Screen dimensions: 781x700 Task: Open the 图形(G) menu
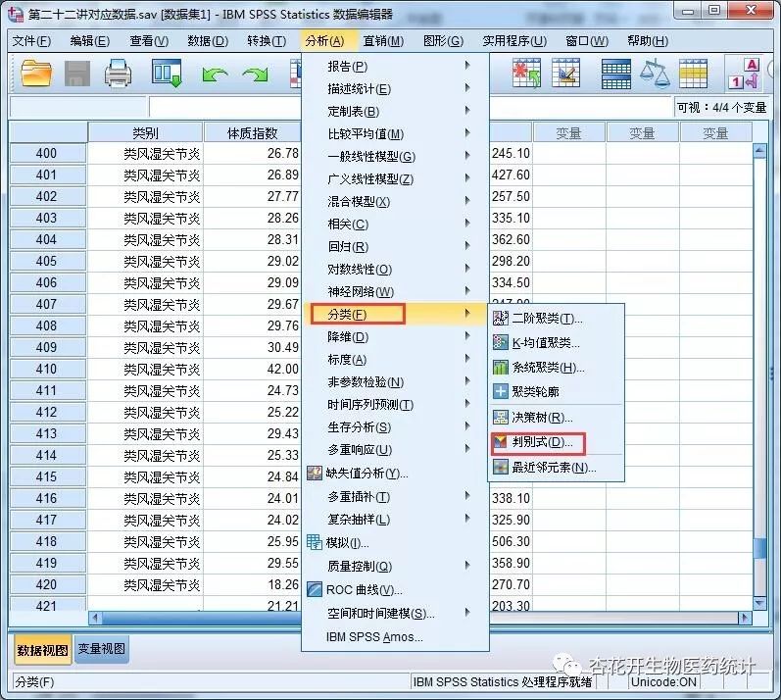tap(443, 41)
